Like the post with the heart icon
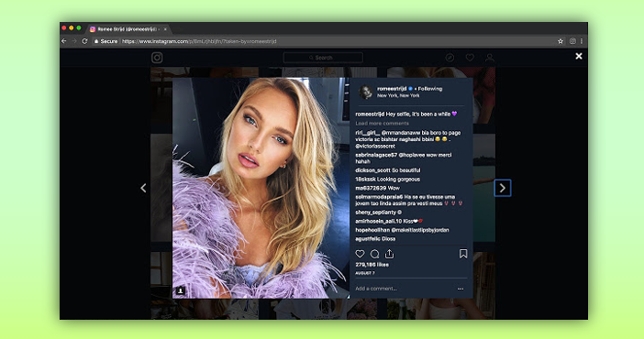 tap(360, 254)
